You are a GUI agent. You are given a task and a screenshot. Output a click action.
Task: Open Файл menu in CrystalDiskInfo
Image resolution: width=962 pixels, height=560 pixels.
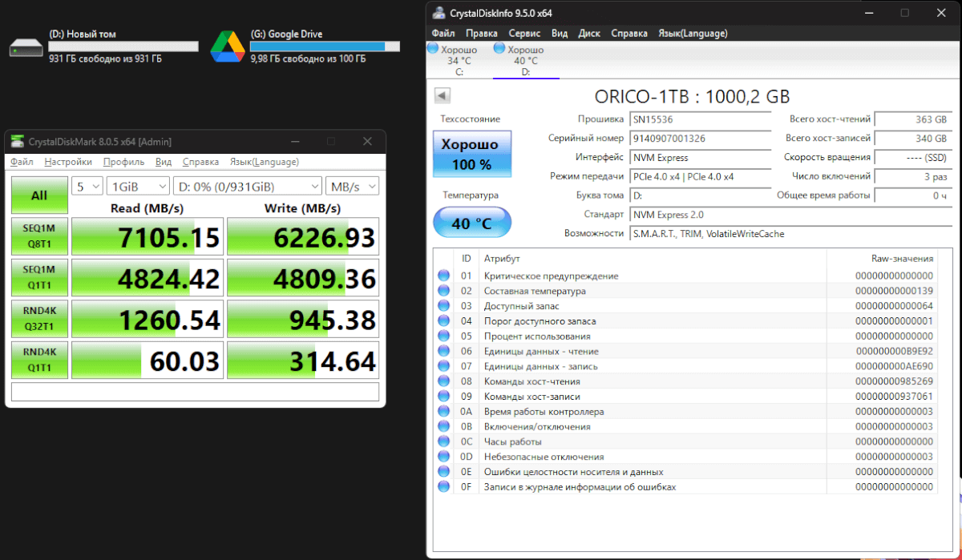443,34
